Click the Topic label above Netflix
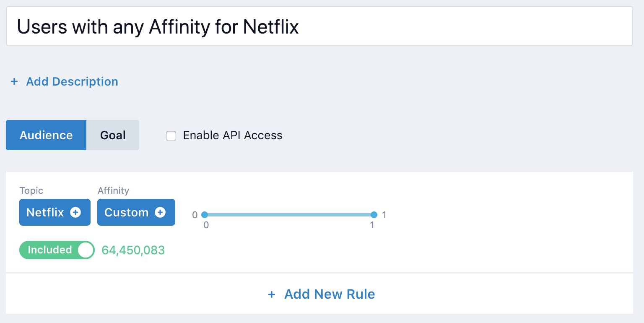The width and height of the screenshot is (644, 323). pos(31,190)
